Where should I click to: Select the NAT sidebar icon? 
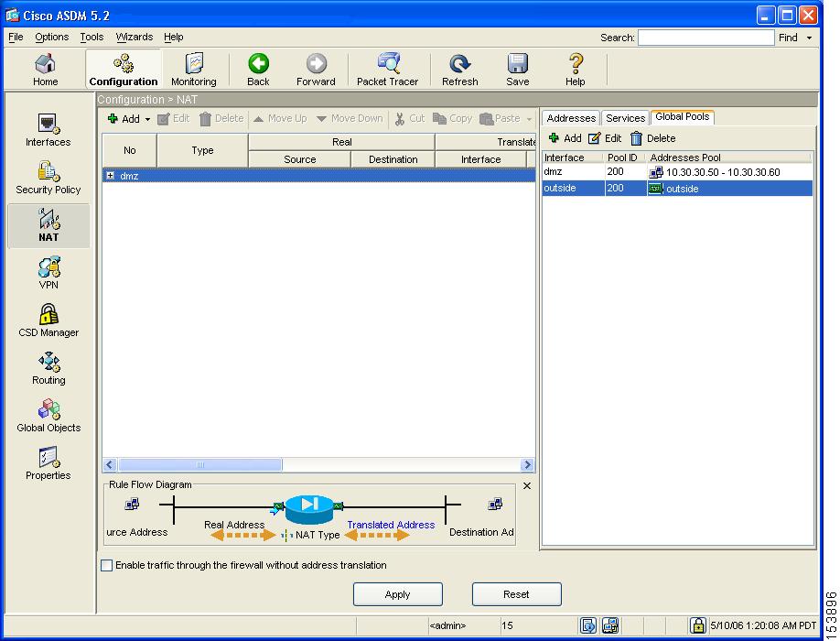(x=48, y=225)
